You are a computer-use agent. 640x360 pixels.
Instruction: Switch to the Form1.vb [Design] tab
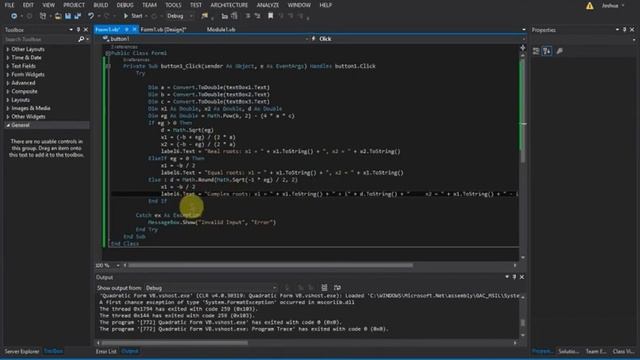click(x=163, y=29)
